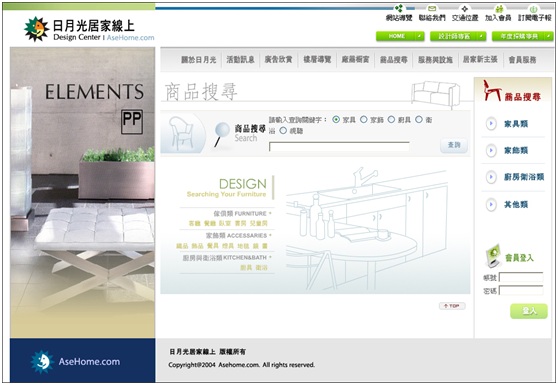558x385 pixels.
Task: Click the 查詢 search submit button
Action: tap(454, 145)
